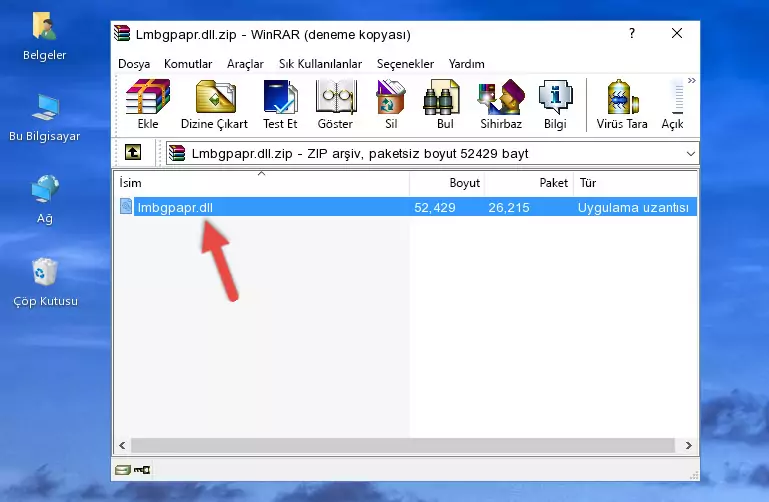769x502 pixels.
Task: Click the left scroll arrow
Action: click(123, 445)
